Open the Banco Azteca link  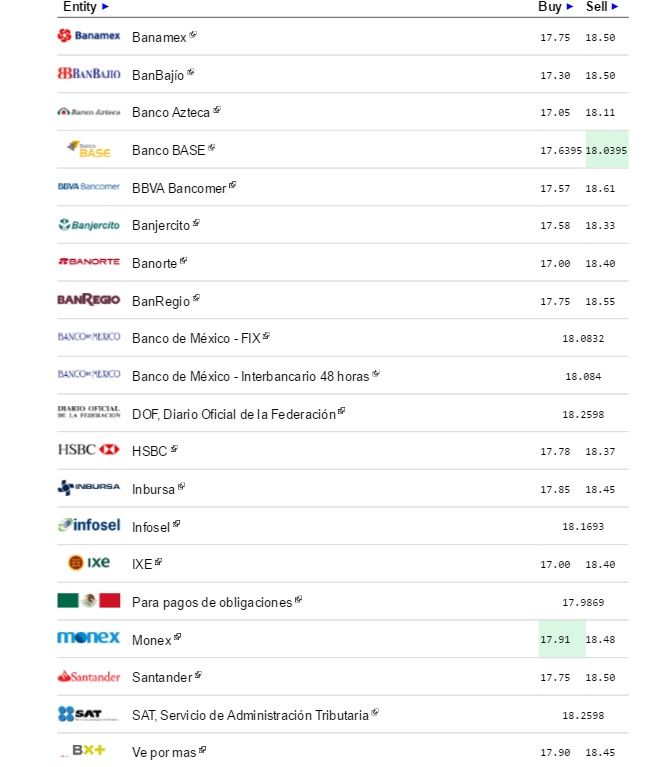tap(171, 112)
